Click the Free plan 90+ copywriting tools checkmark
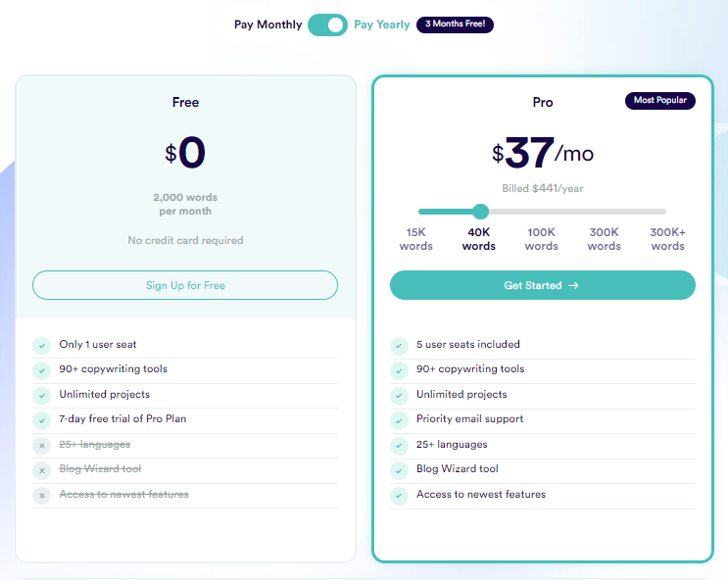The image size is (728, 580). [42, 370]
